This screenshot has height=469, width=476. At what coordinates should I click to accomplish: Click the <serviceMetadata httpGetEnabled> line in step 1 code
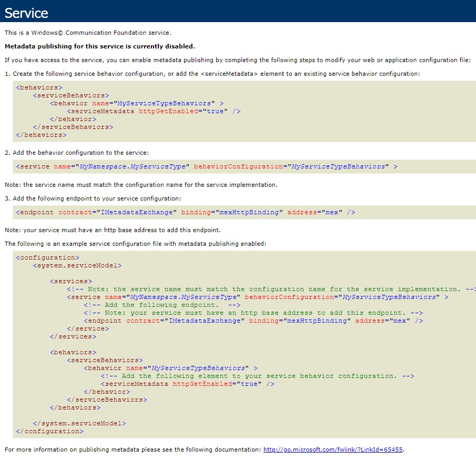click(x=154, y=111)
